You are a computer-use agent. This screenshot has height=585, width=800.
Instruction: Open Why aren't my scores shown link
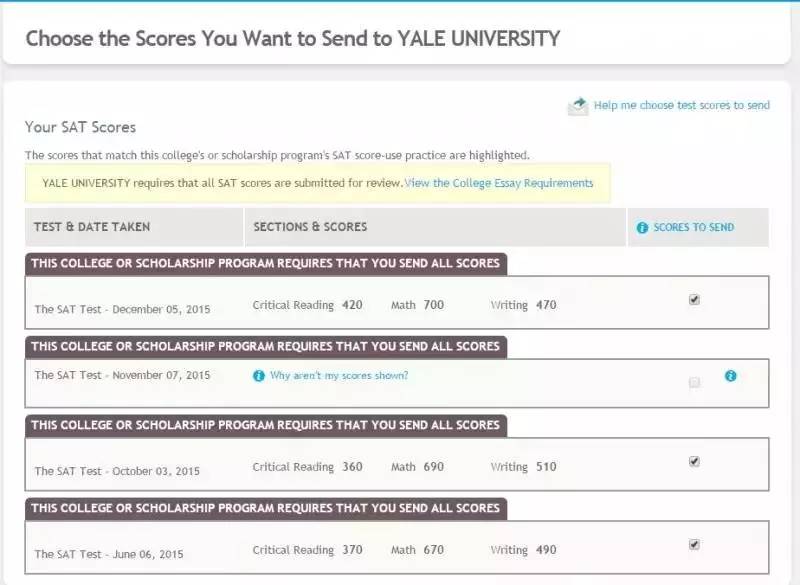pyautogui.click(x=339, y=375)
